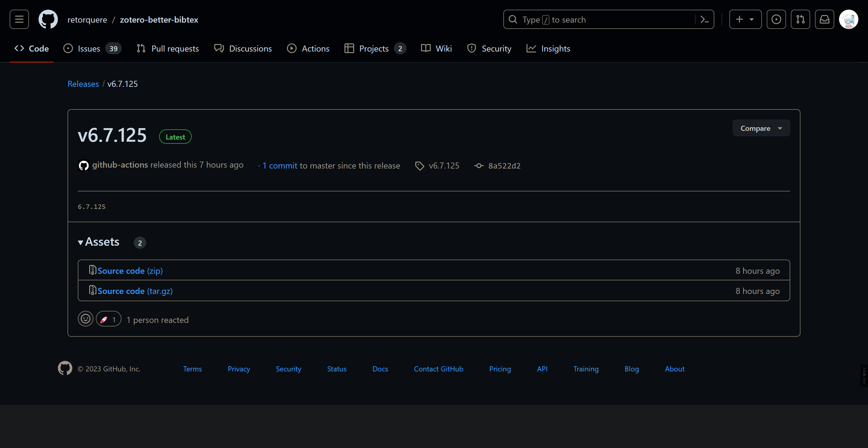This screenshot has width=868, height=448.
Task: Download Source code (zip)
Action: [130, 270]
